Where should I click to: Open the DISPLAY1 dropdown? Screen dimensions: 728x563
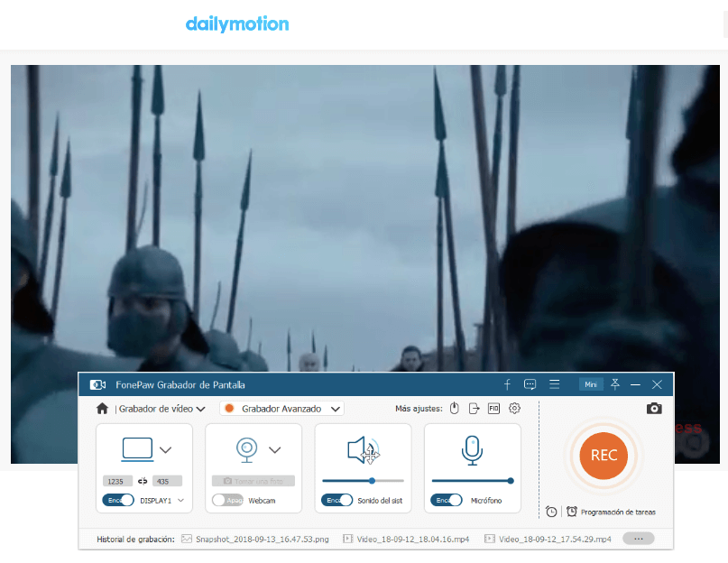click(162, 500)
